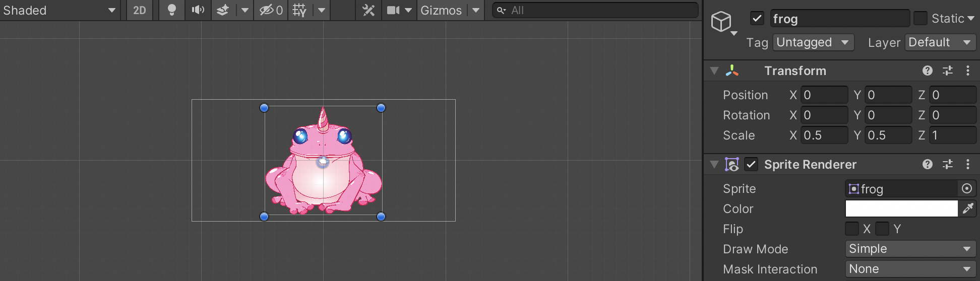Open scene camera settings dropdown arrow

coord(409,10)
